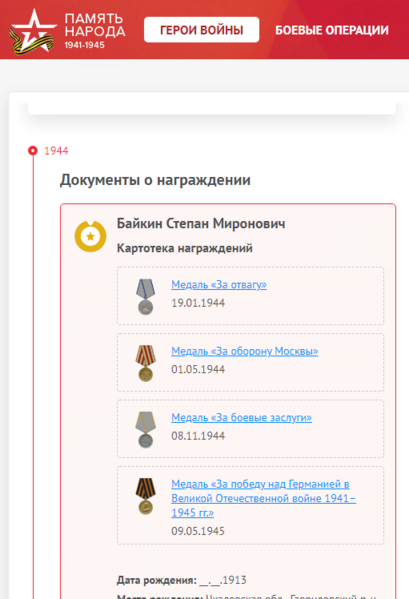409x599 pixels.
Task: Click the date 19.01.1944 entry
Action: point(198,303)
